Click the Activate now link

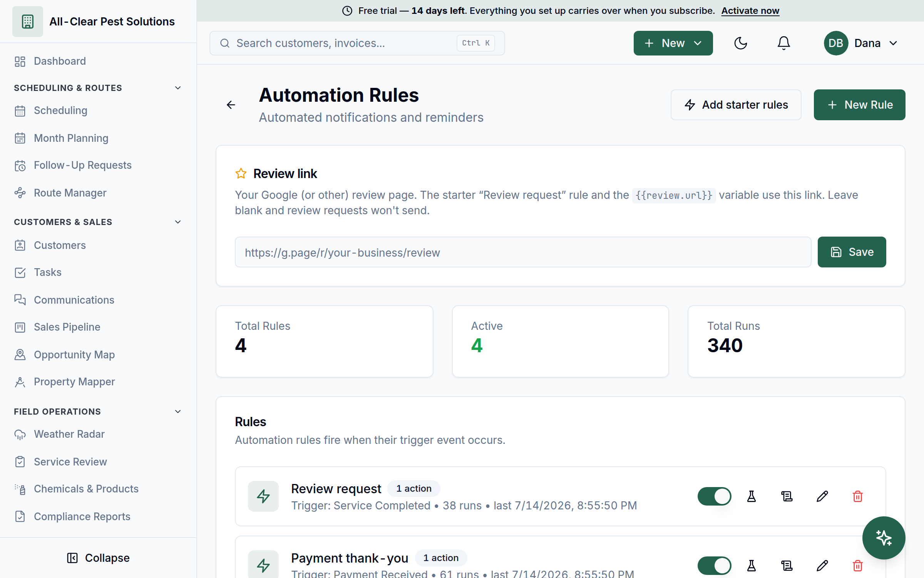750,11
